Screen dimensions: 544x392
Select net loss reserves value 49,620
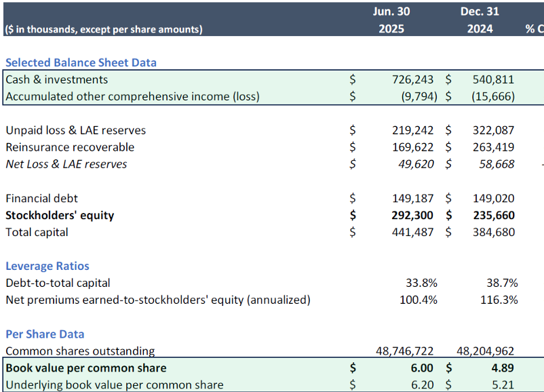416,164
